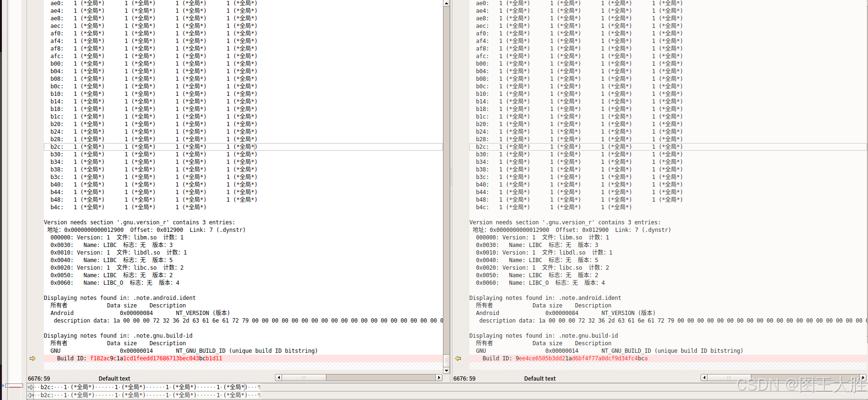Image resolution: width=868 pixels, height=400 pixels.
Task: Click right pane 'Default text' status label
Action: pyautogui.click(x=540, y=379)
